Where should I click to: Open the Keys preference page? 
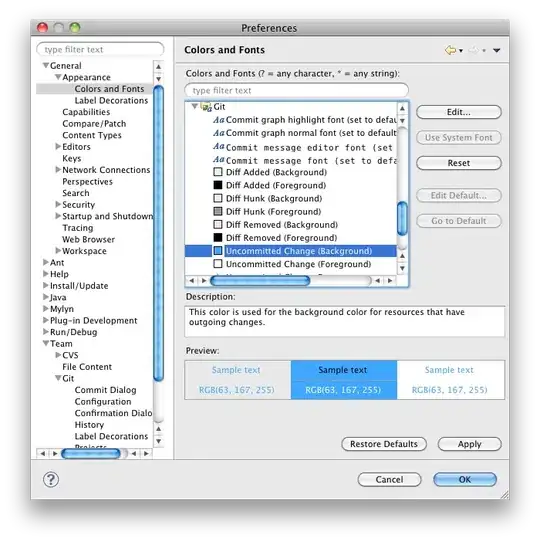pyautogui.click(x=72, y=158)
